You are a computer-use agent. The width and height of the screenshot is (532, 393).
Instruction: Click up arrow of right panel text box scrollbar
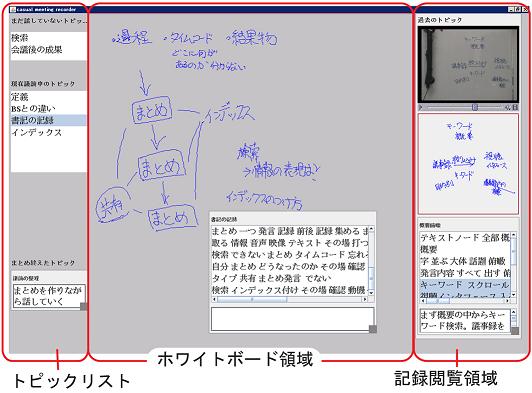tap(514, 312)
